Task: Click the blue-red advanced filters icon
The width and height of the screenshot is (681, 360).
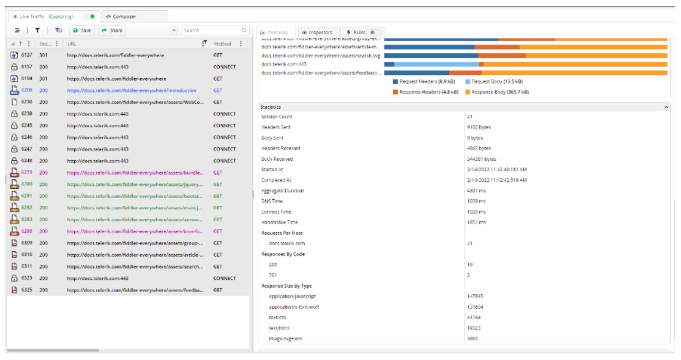Action: 58,30
